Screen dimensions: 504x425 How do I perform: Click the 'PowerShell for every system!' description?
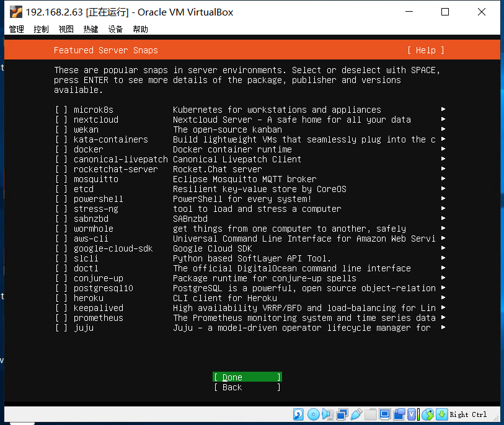242,199
